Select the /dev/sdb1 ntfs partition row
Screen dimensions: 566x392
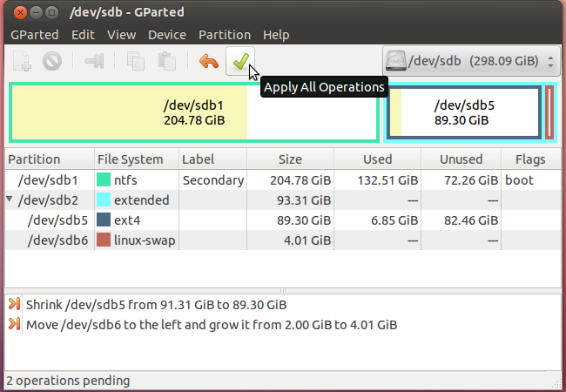[283, 179]
